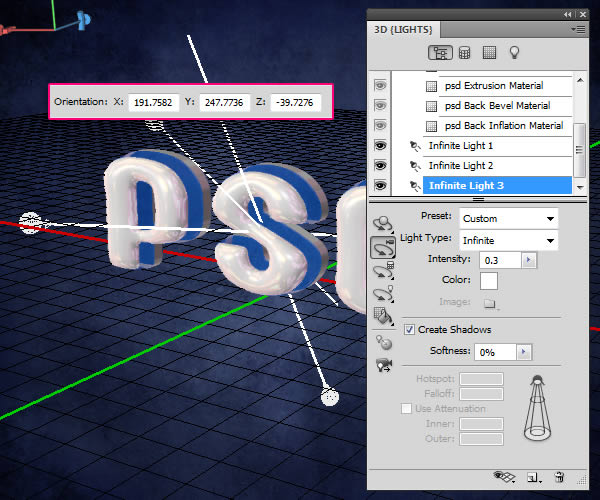Image resolution: width=600 pixels, height=500 pixels.
Task: Show the whole scene filter icon
Action: [438, 52]
